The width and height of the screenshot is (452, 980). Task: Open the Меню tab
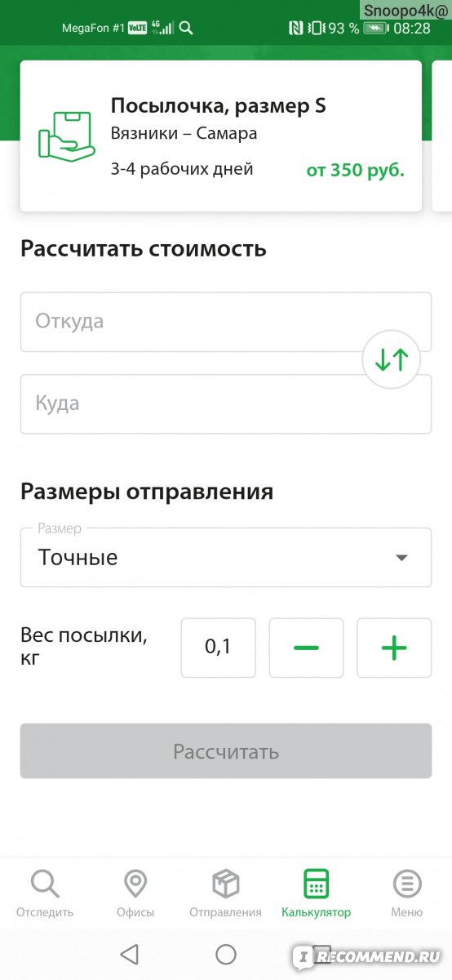tap(406, 893)
